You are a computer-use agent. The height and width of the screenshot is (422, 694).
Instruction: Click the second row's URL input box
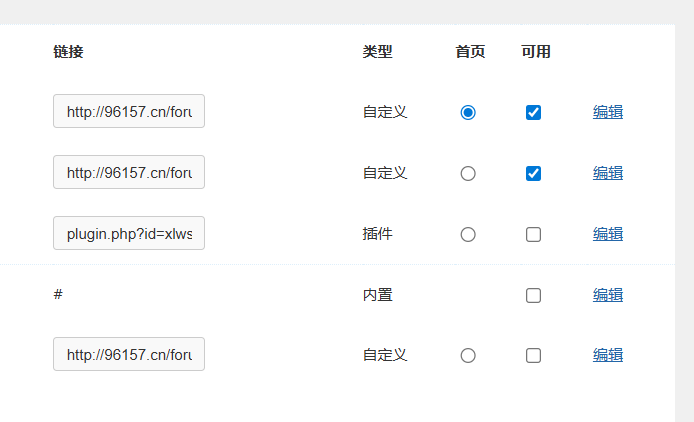click(x=129, y=173)
